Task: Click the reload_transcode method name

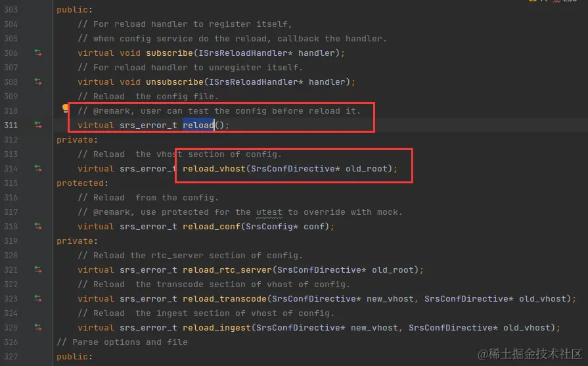Action: [225, 298]
